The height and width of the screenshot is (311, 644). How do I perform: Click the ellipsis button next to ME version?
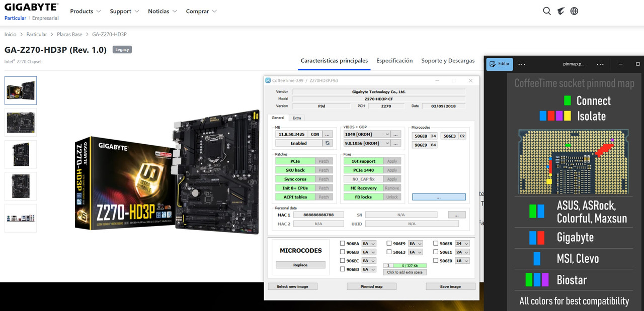328,135
